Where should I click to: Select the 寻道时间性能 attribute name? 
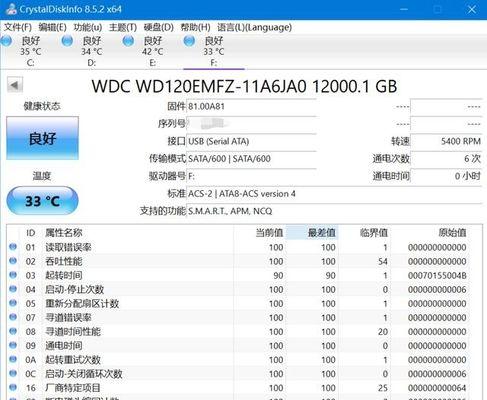coord(73,332)
